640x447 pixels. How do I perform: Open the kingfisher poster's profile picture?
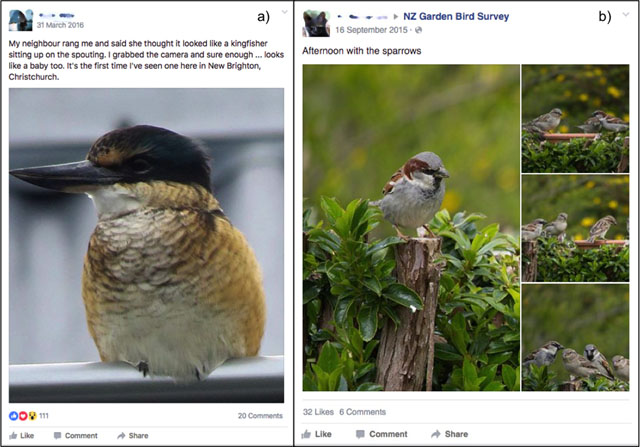coord(20,20)
